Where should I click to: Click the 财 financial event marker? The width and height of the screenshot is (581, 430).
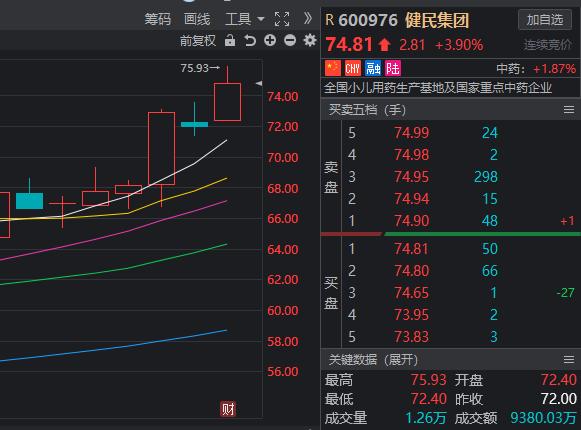click(x=228, y=409)
